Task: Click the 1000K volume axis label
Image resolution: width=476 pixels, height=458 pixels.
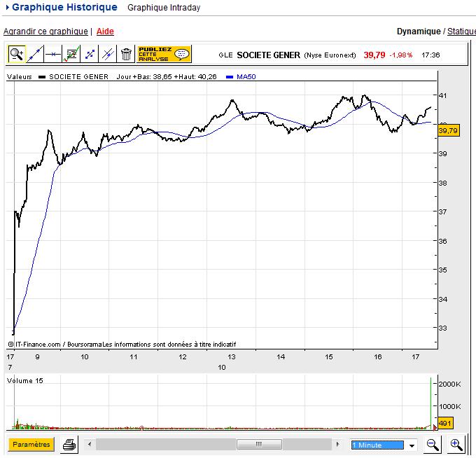Action: pyautogui.click(x=450, y=406)
